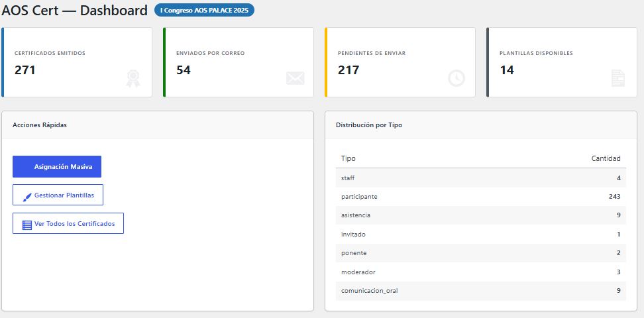
Task: Click the quantity 4 in staff row
Action: tap(619, 178)
